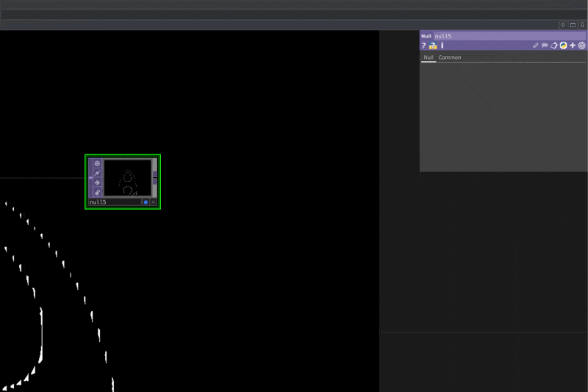Toggle the lock flag on null5 node
588x392 pixels.
(97, 192)
